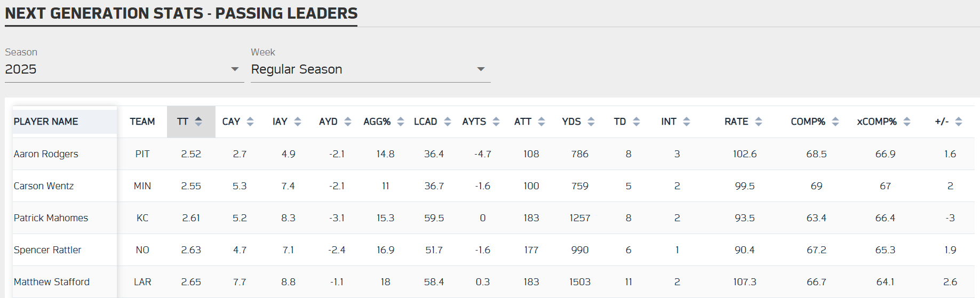Sort table by AGG% arrow icon
This screenshot has width=980, height=298.
point(401,122)
